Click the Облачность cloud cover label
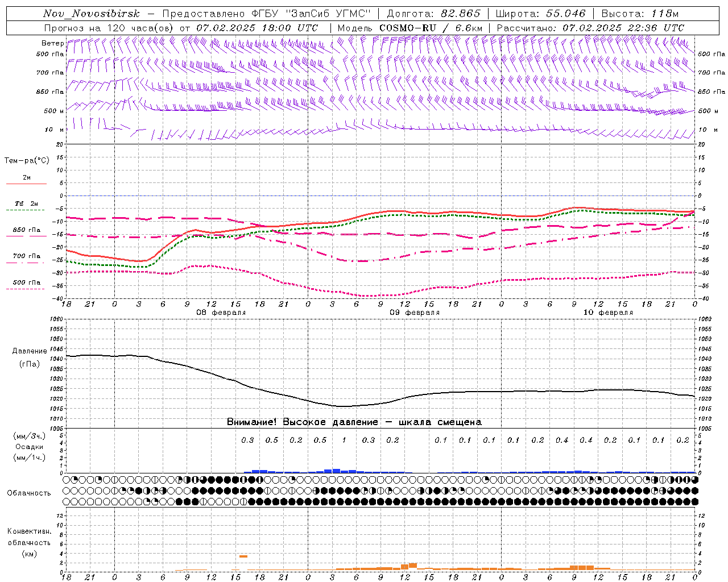This screenshot has width=728, height=582. [29, 493]
